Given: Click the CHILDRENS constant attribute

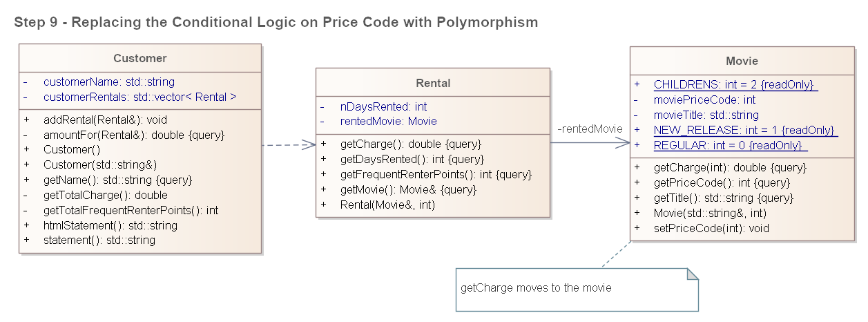Looking at the screenshot, I should click(x=735, y=85).
